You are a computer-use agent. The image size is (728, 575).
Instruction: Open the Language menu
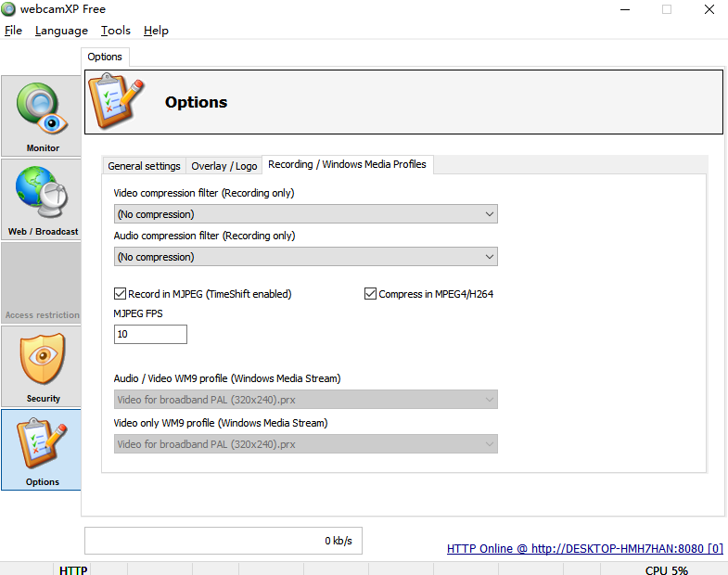pos(61,31)
